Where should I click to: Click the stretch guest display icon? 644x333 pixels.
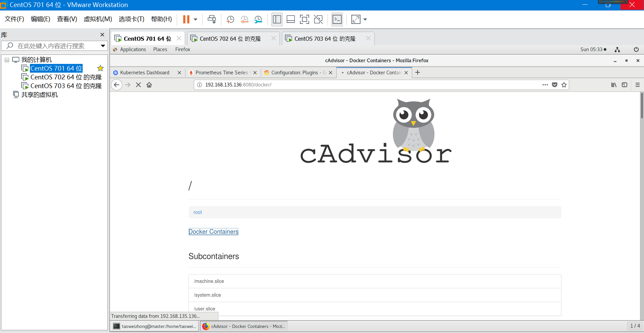pos(356,20)
